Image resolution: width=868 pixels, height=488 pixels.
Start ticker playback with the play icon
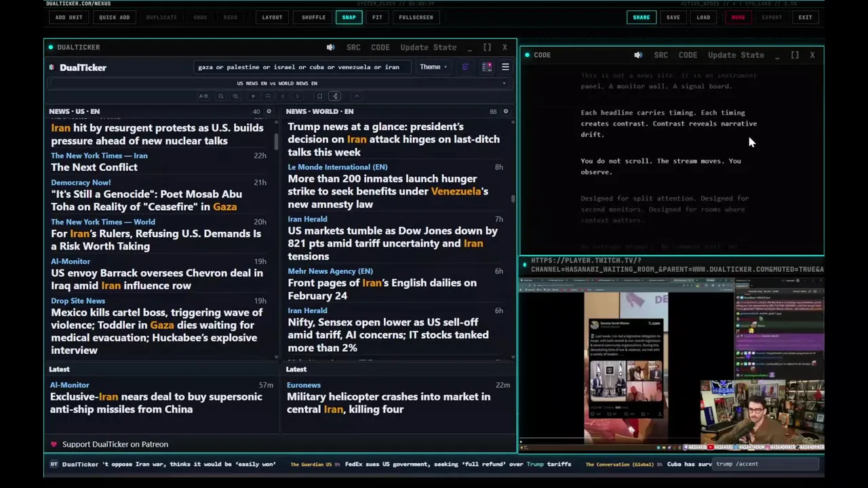click(253, 96)
